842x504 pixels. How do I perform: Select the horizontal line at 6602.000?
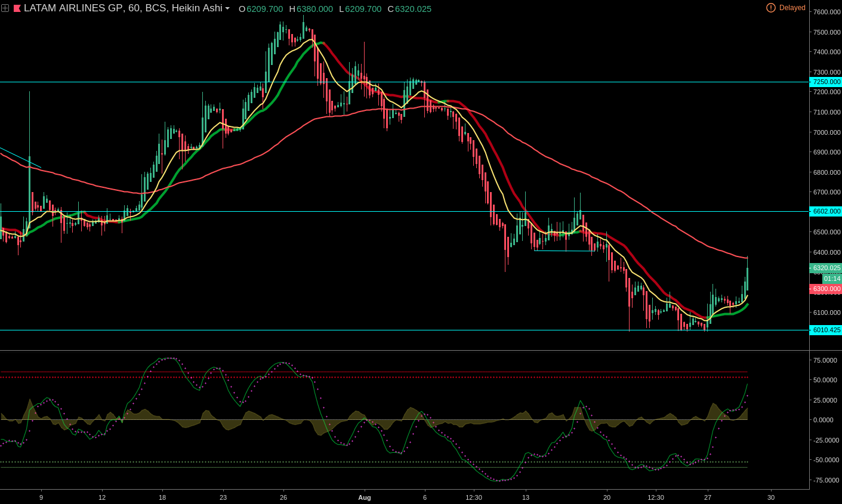coord(404,211)
